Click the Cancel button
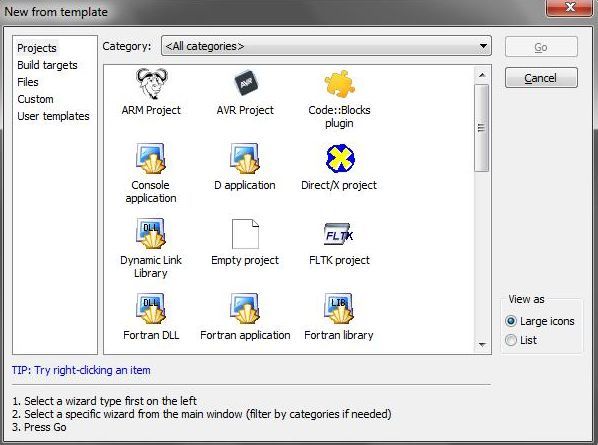This screenshot has height=445, width=598. point(541,78)
